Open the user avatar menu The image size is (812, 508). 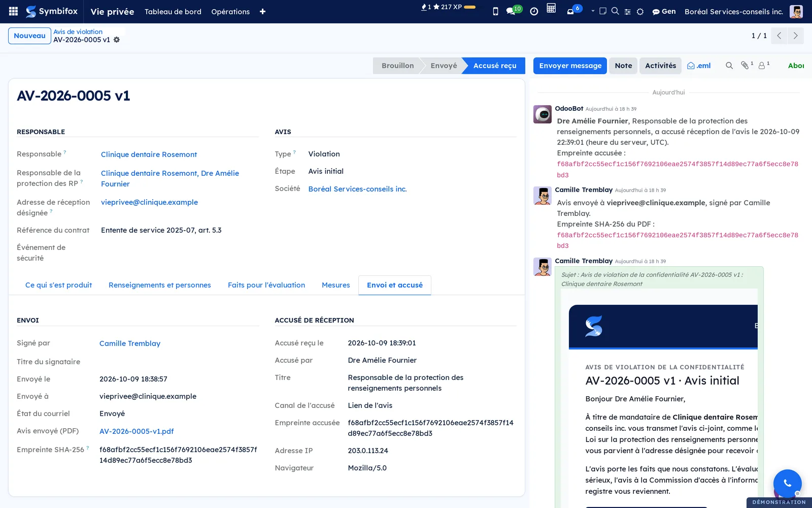pos(796,11)
